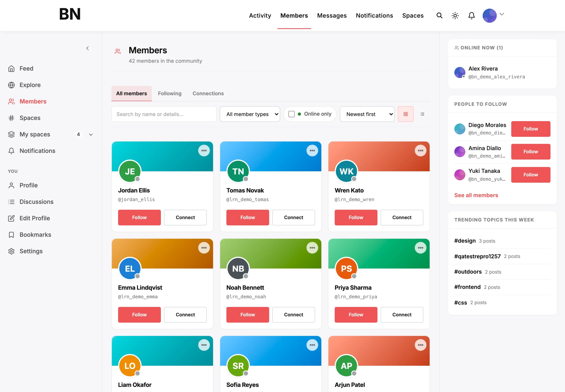Go to the Activity nav item
Screen dimensions: 565x392
[260, 15]
